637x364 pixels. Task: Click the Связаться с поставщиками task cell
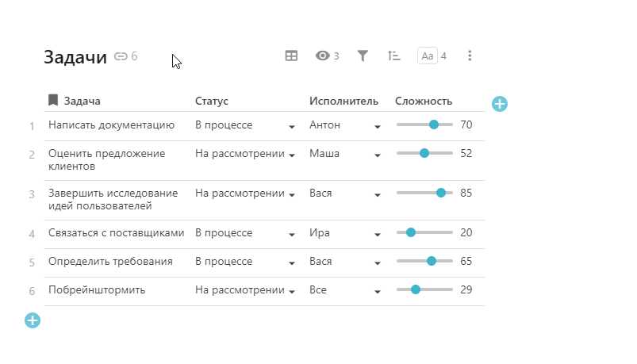(x=116, y=233)
